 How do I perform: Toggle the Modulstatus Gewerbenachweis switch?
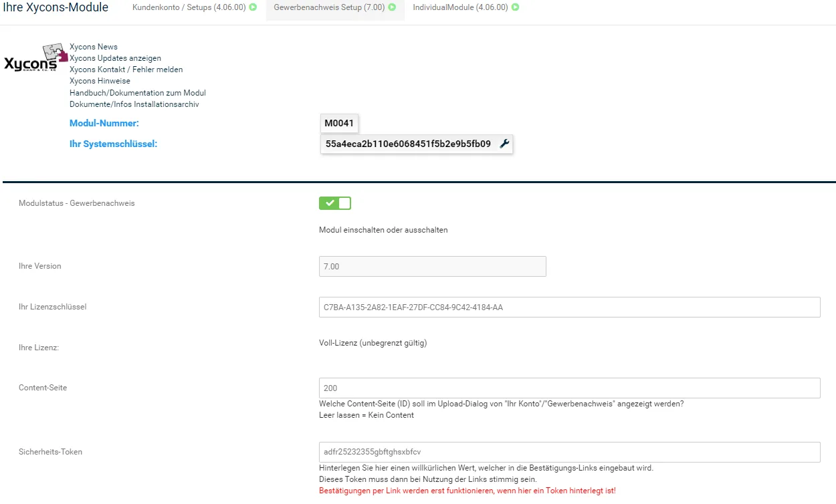click(x=335, y=203)
